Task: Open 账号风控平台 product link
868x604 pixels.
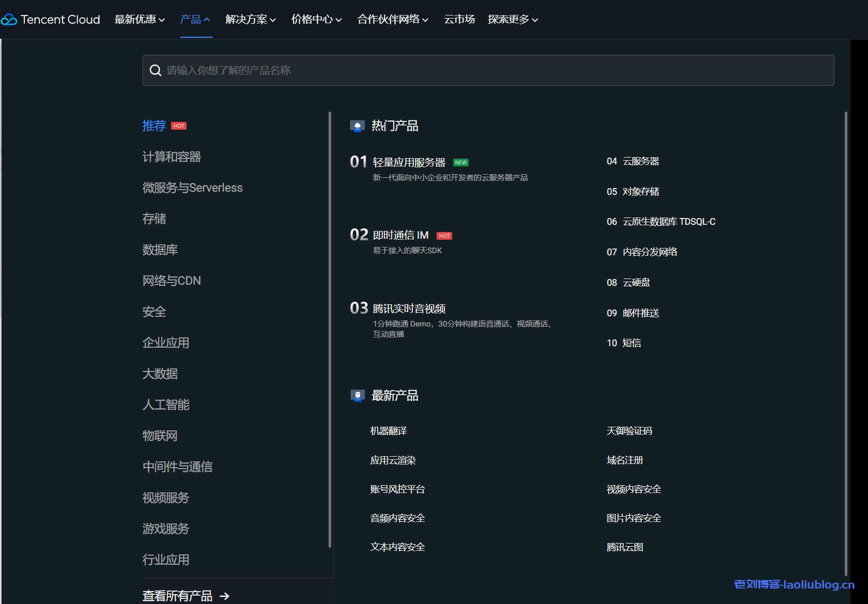Action: coord(398,489)
